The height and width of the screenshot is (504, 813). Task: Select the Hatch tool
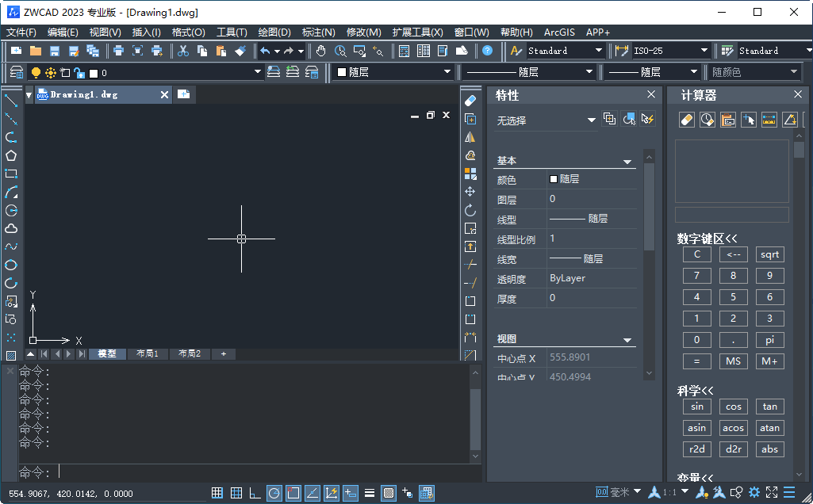click(x=11, y=355)
